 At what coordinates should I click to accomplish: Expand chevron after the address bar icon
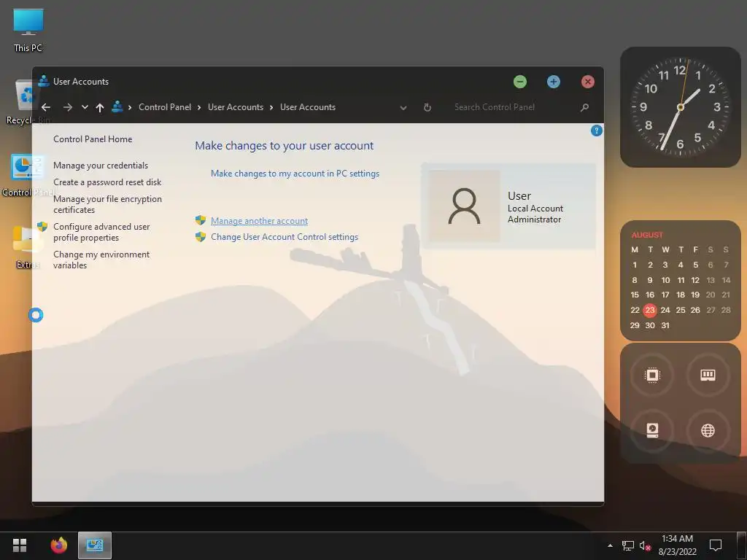point(130,108)
